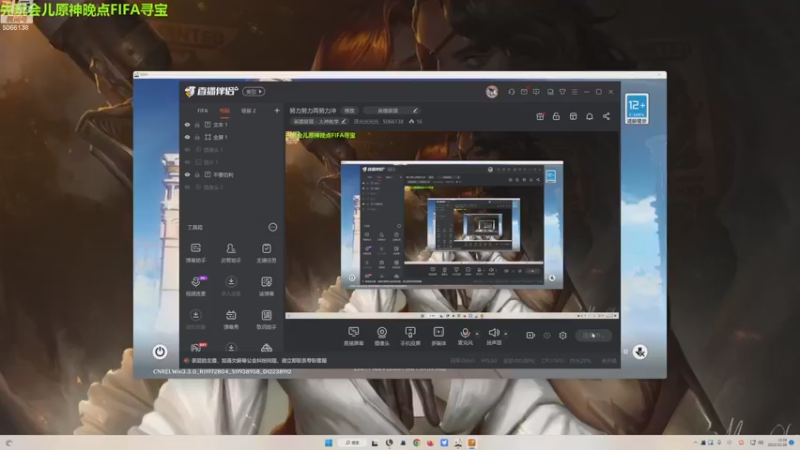Viewport: 800px width, 450px height.
Task: Click the padlock icon beside the gift box
Action: tap(556, 116)
